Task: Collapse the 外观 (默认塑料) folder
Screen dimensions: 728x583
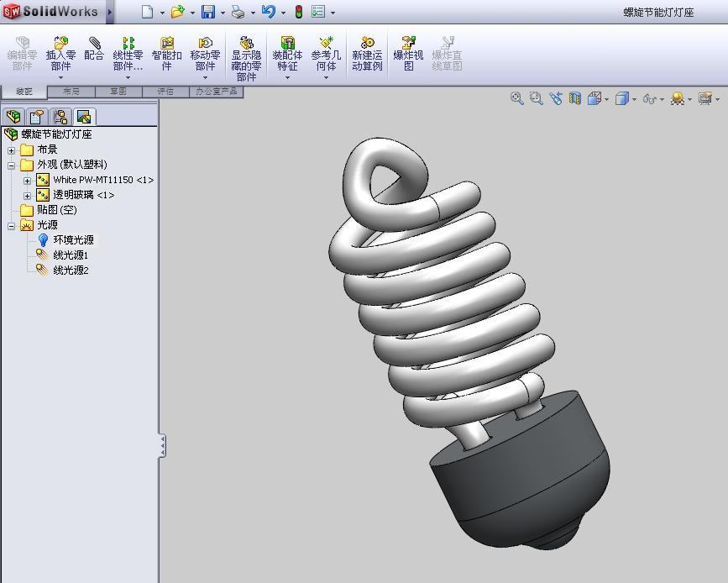Action: (x=12, y=165)
